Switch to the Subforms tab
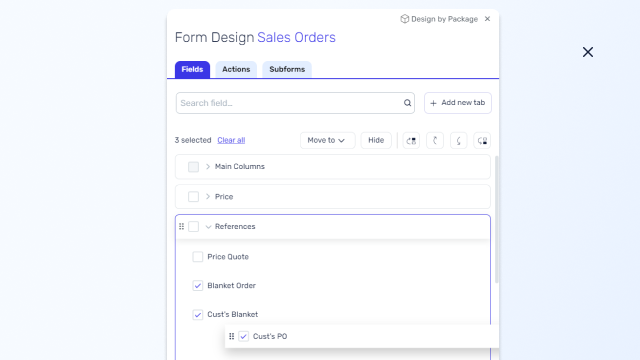This screenshot has width=640, height=360. point(287,69)
